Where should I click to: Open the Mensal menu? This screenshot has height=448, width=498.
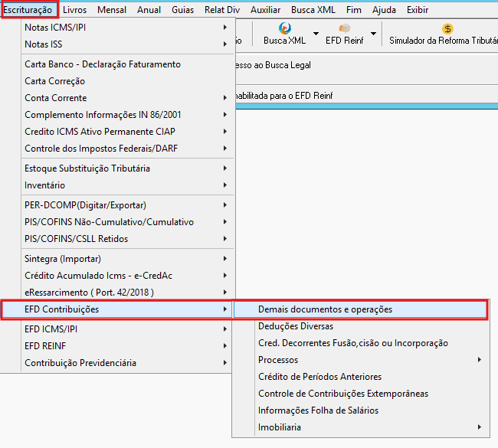tap(112, 10)
